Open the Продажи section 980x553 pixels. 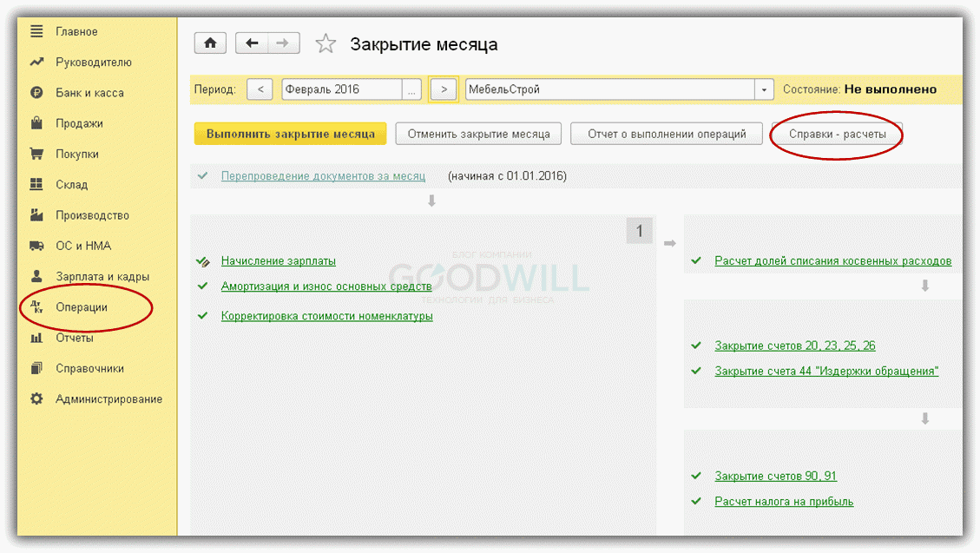79,123
